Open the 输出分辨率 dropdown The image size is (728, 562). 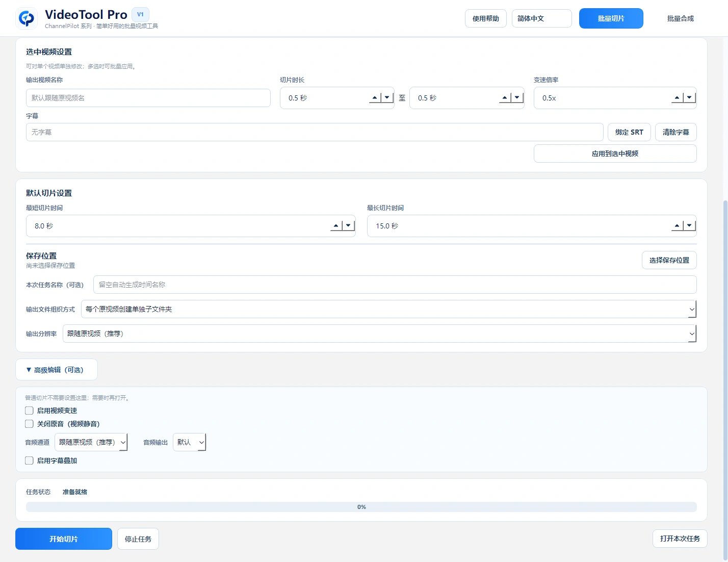pyautogui.click(x=379, y=334)
